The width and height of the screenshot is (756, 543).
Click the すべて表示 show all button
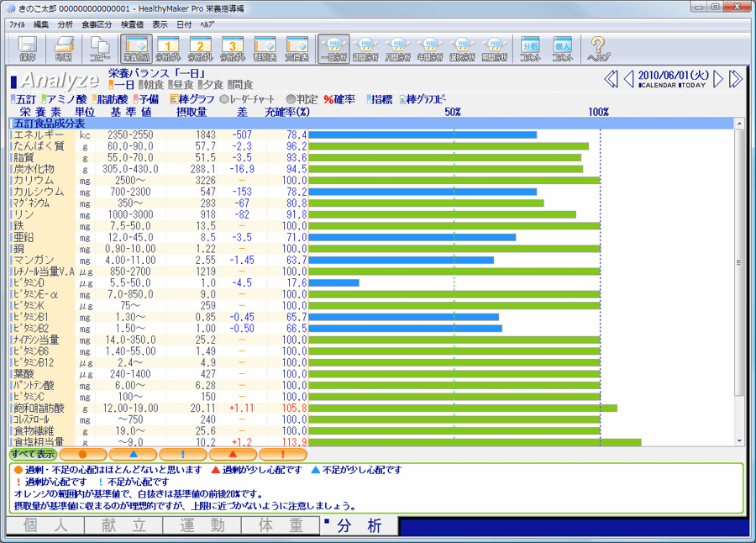click(33, 454)
